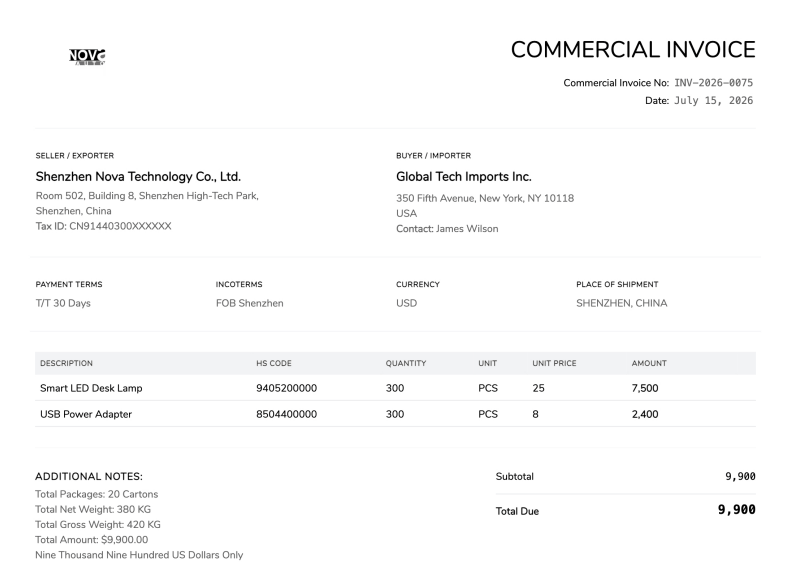Click the COMMERCIAL INVOICE heading

point(633,50)
